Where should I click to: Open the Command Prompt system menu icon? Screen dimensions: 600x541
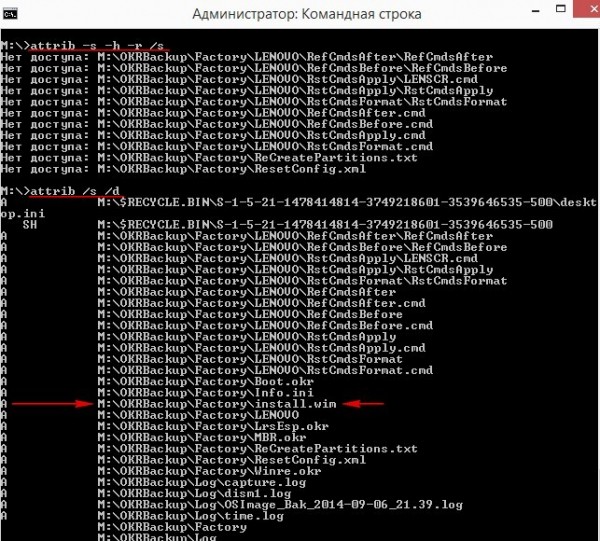click(x=10, y=15)
